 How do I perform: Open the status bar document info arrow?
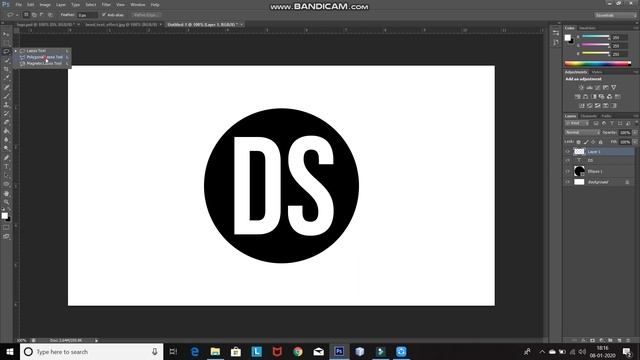click(x=96, y=340)
